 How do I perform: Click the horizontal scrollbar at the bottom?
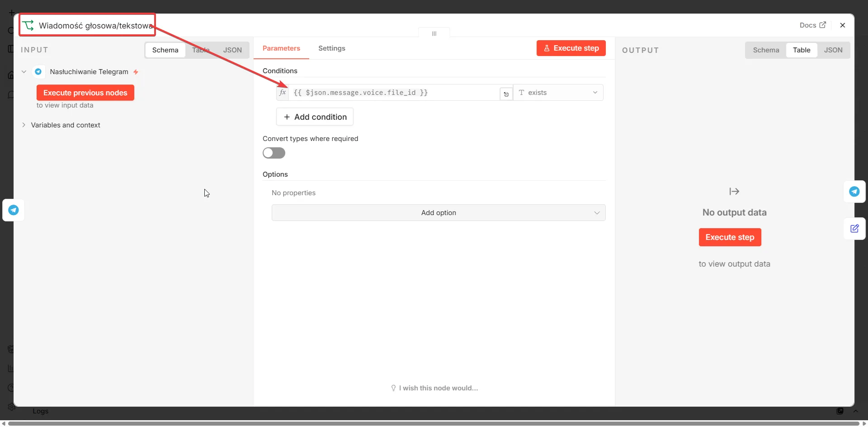point(434,423)
